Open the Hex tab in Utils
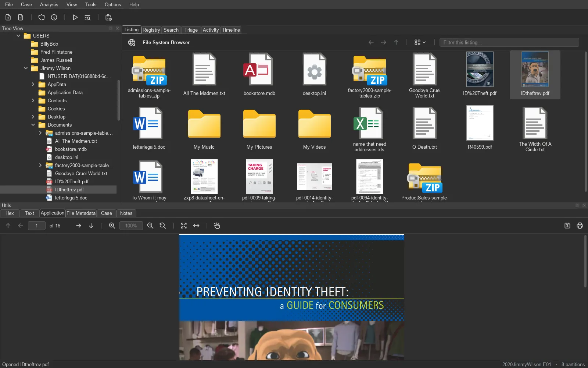Screen dimensions: 588x368 tap(10, 213)
